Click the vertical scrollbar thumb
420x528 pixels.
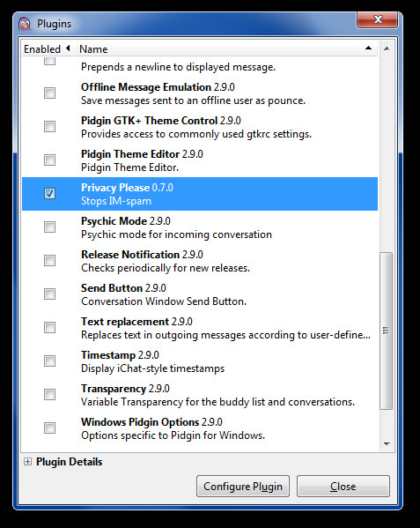click(386, 331)
